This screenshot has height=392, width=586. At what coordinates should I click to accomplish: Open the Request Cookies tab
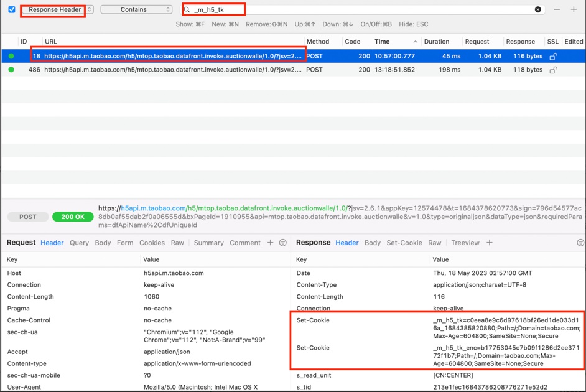click(152, 243)
